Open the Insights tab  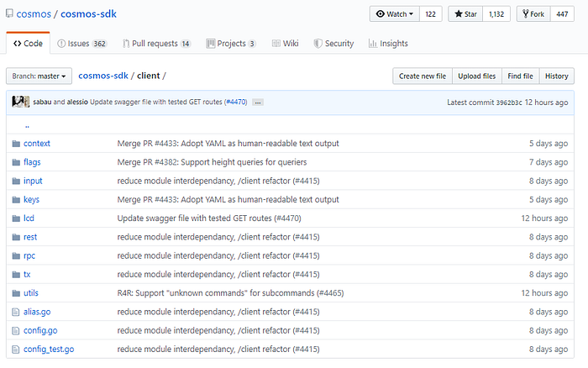388,44
